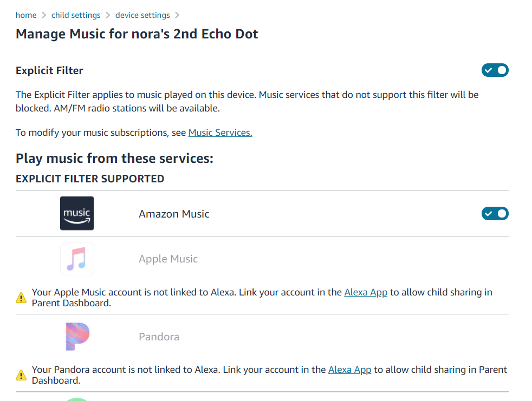The height and width of the screenshot is (401, 532).
Task: Select the greyed-out Apple Music label
Action: (x=168, y=259)
